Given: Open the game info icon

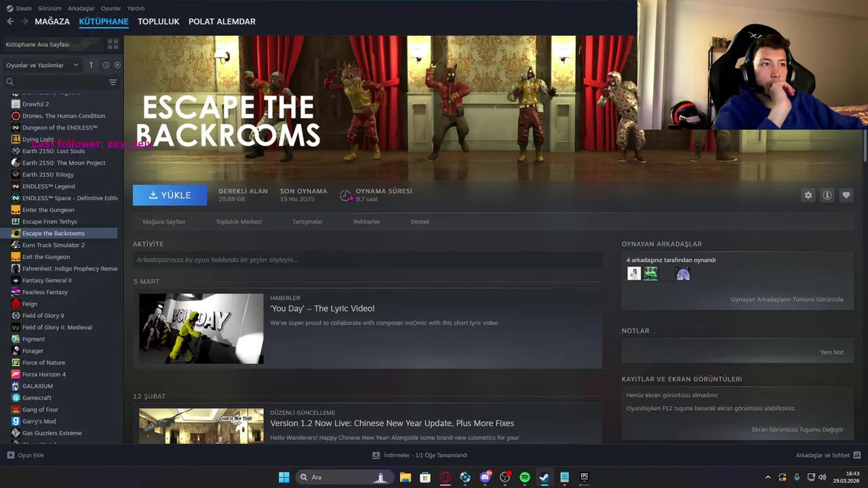Looking at the screenshot, I should (827, 195).
